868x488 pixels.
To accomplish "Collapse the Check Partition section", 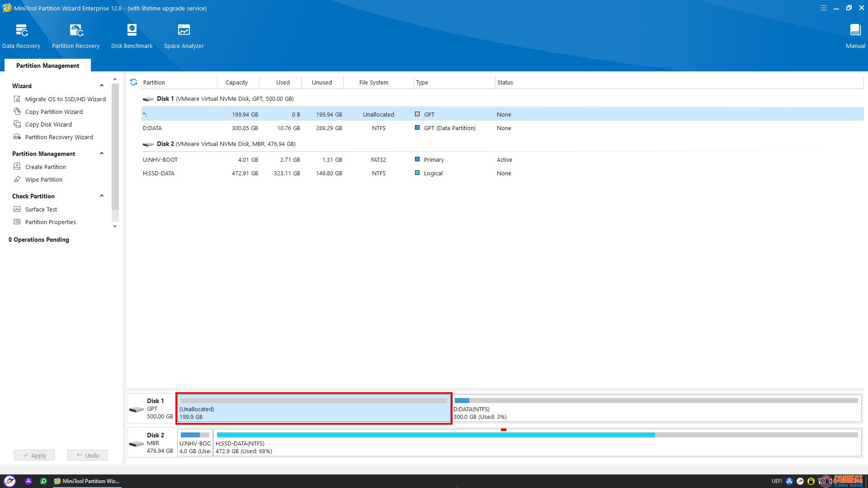I will (x=102, y=196).
